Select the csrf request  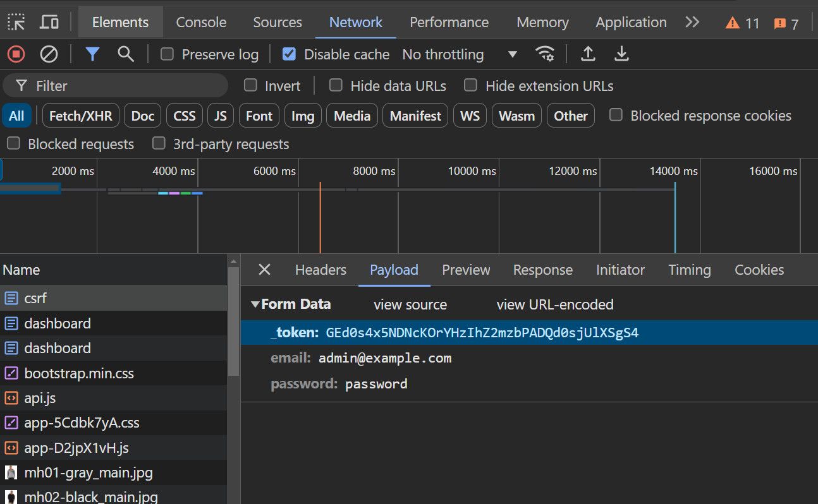click(x=113, y=298)
